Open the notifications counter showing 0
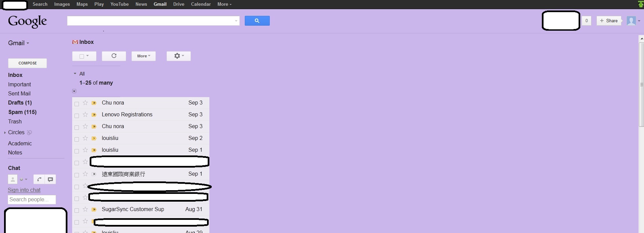Image resolution: width=644 pixels, height=233 pixels. click(x=587, y=21)
